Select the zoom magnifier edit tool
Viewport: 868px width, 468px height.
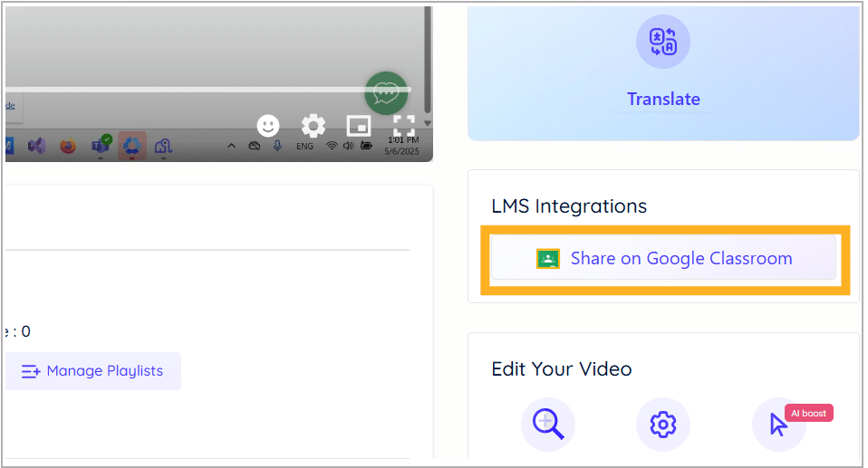tap(548, 425)
